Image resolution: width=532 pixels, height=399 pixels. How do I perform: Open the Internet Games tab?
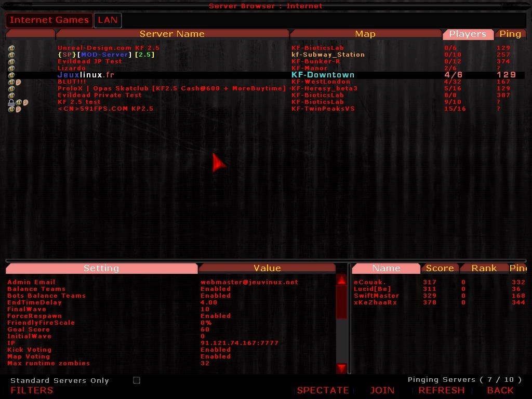point(49,20)
